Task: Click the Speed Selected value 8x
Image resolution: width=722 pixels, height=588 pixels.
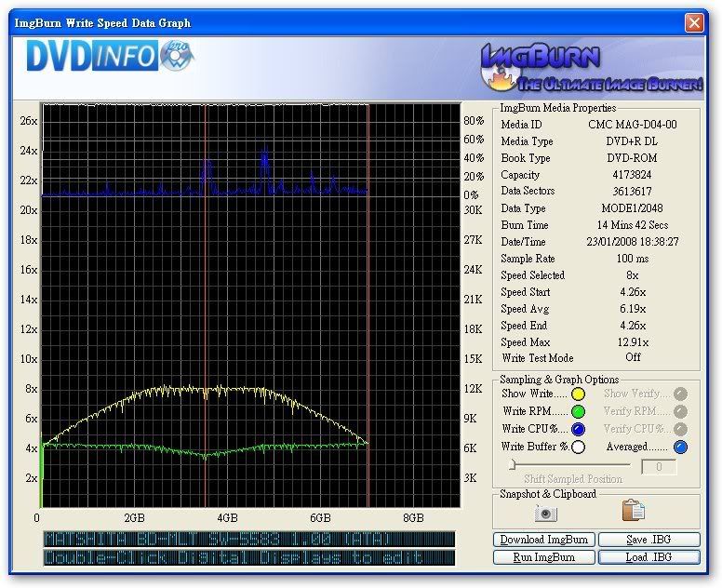Action: coord(632,275)
